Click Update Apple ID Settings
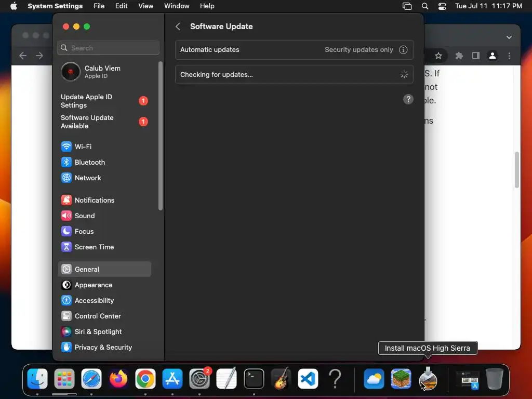This screenshot has height=399, width=532. tap(104, 101)
